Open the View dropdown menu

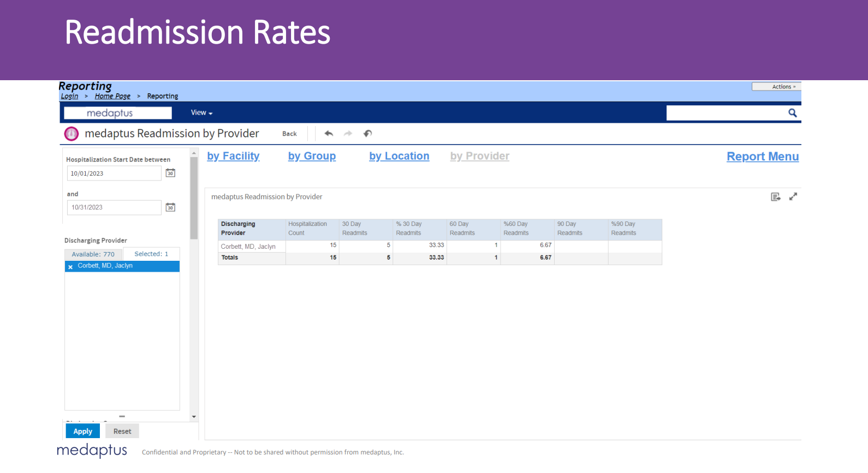(x=201, y=113)
